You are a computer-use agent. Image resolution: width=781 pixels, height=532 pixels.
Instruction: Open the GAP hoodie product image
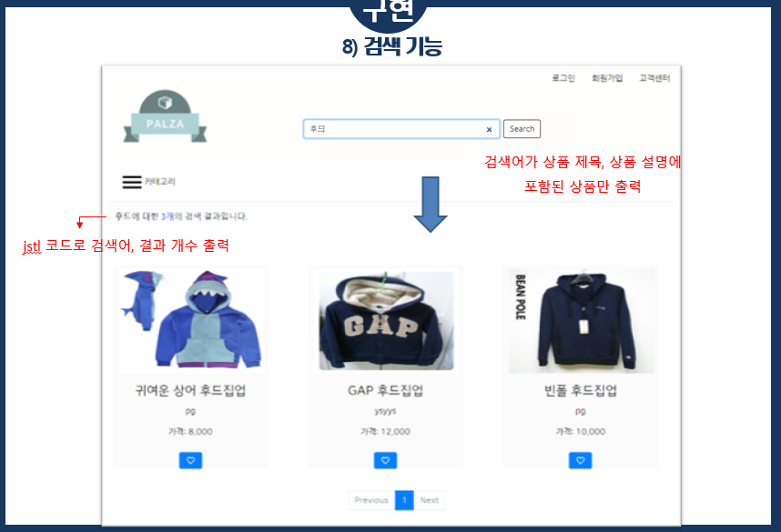386,320
